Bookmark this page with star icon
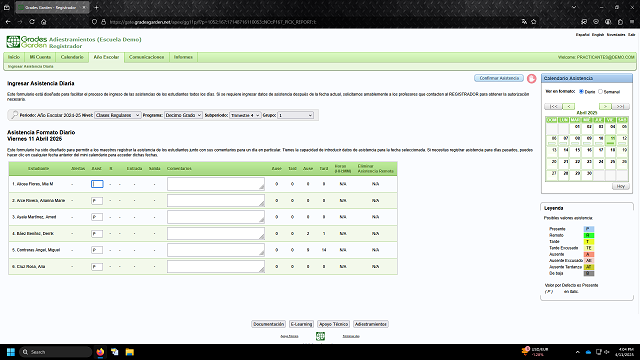 pyautogui.click(x=533, y=22)
